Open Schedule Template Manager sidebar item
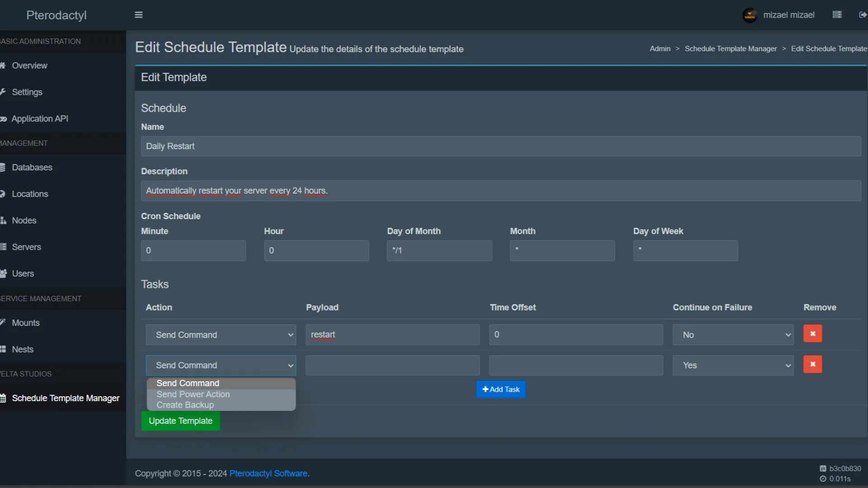Screen dimensions: 868x488 (x=66, y=398)
